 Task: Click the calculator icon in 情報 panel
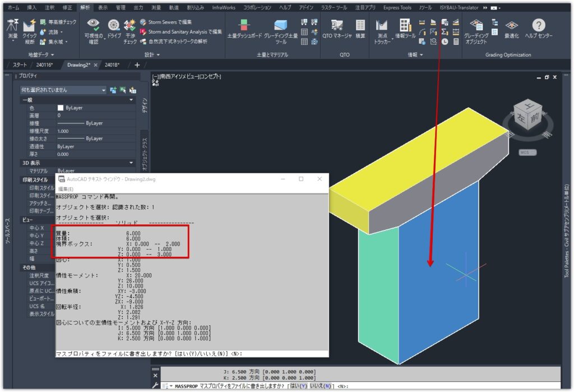[456, 41]
